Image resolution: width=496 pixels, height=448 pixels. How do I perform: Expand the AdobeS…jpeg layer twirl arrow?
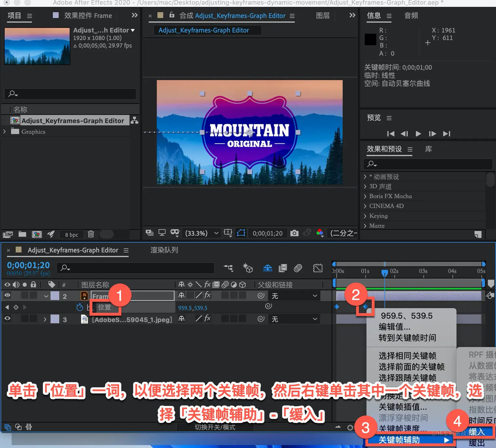[x=45, y=319]
